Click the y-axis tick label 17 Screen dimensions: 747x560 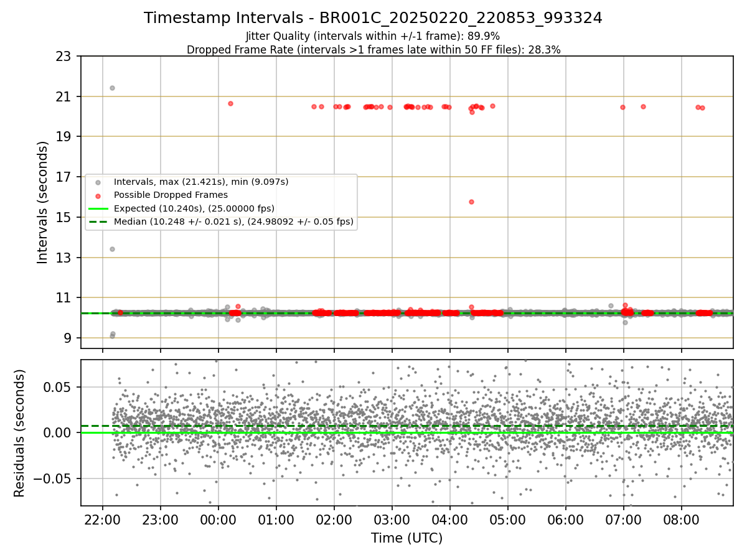pos(64,177)
